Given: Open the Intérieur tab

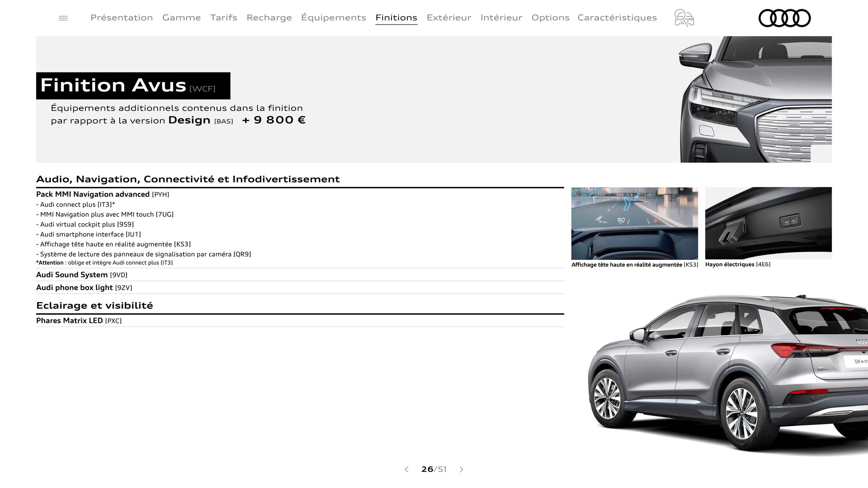Looking at the screenshot, I should (x=501, y=17).
